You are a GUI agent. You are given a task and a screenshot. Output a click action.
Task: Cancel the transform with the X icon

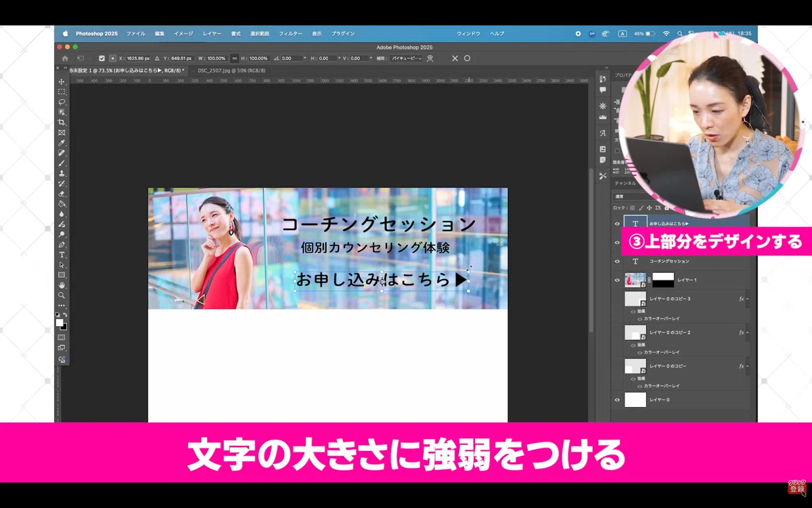click(x=455, y=58)
